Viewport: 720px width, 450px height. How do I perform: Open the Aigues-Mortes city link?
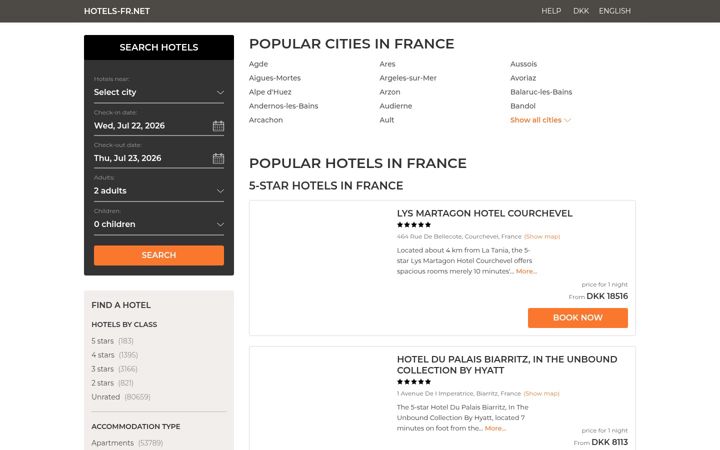pos(275,78)
